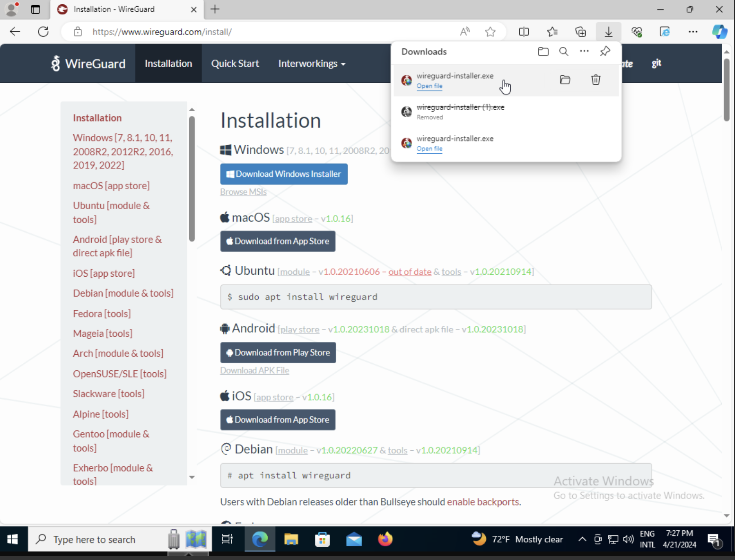Click the Split screen toolbar icon
Image resolution: width=735 pixels, height=560 pixels.
click(x=524, y=32)
